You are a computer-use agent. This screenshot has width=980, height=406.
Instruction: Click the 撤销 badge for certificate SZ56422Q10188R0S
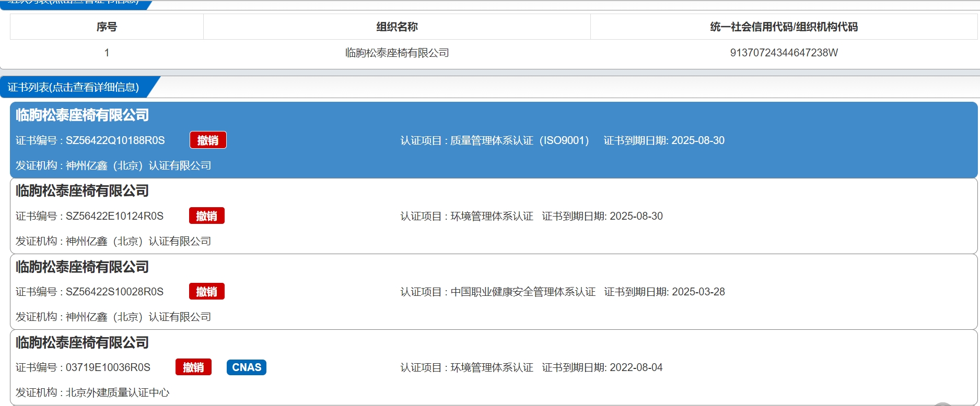click(208, 140)
